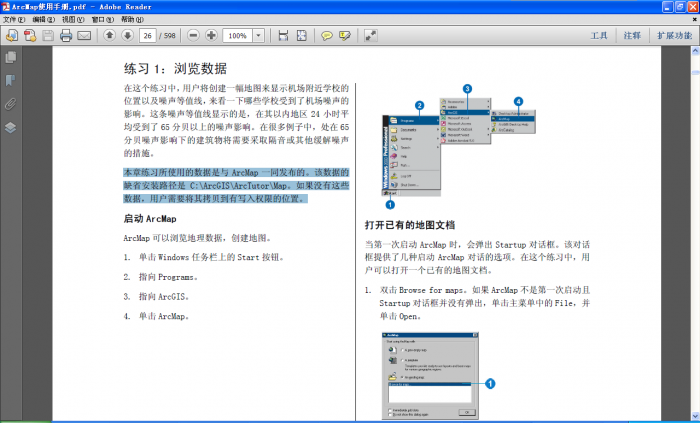
Task: Click the step text 单击 ArcMap
Action: (163, 316)
